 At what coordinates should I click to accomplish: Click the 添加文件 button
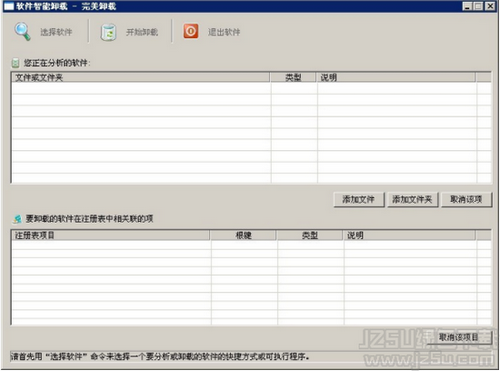[x=359, y=200]
